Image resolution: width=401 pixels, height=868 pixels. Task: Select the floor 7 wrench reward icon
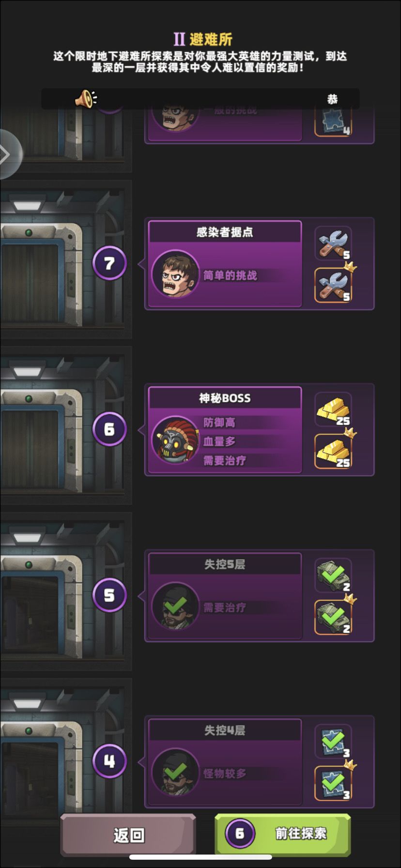click(x=333, y=243)
